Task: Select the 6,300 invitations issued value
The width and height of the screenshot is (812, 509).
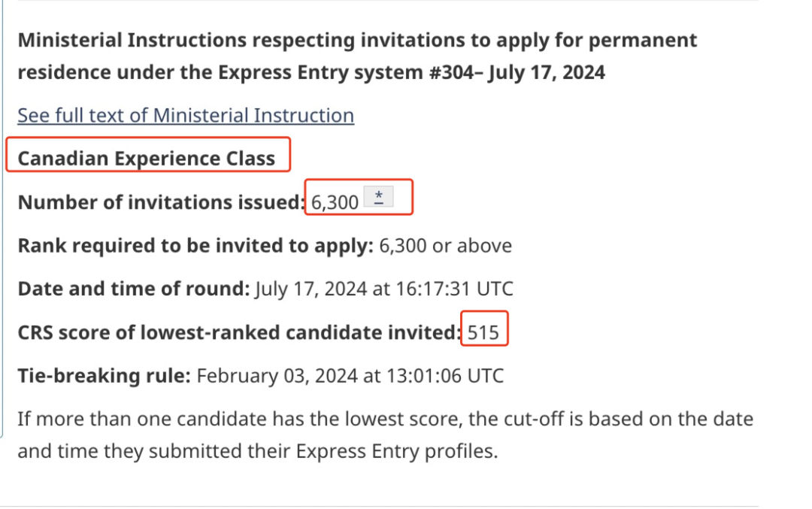Action: tap(335, 202)
